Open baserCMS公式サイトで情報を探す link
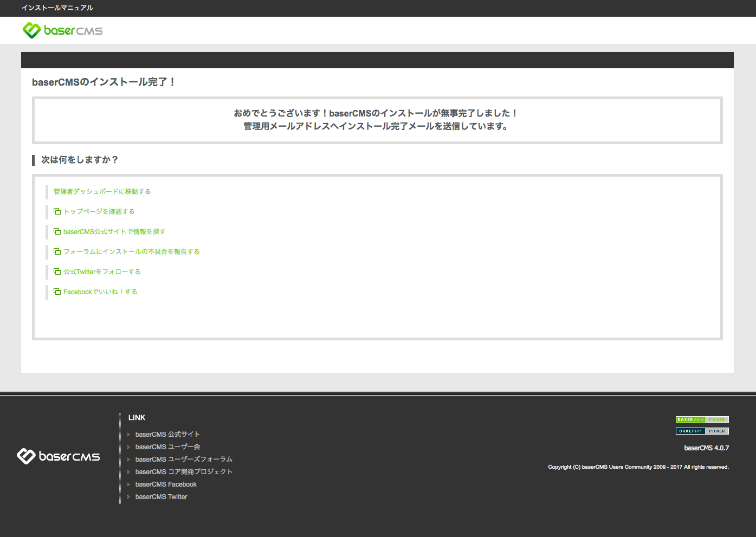This screenshot has width=756, height=537. (x=114, y=231)
